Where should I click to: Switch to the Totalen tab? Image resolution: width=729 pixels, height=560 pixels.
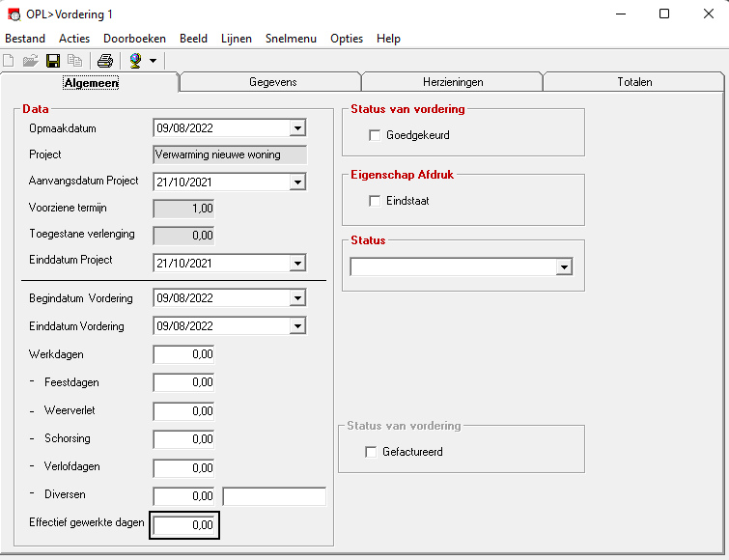coord(634,82)
